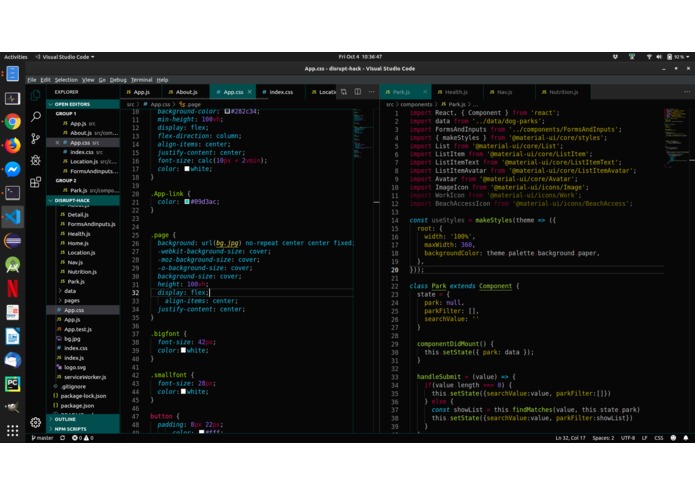Open System Monitor from the dock
The width and height of the screenshot is (695, 494).
click(x=12, y=98)
